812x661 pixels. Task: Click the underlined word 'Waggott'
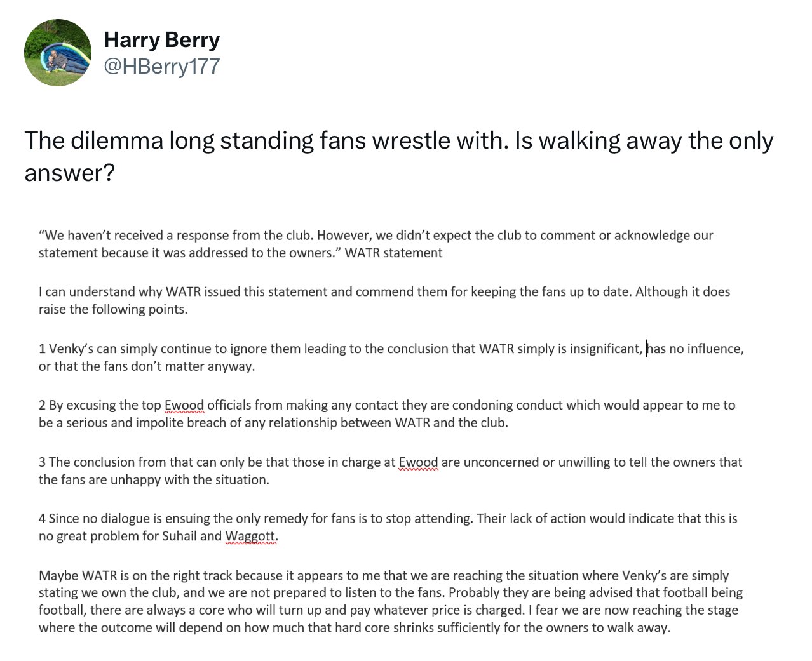250,537
